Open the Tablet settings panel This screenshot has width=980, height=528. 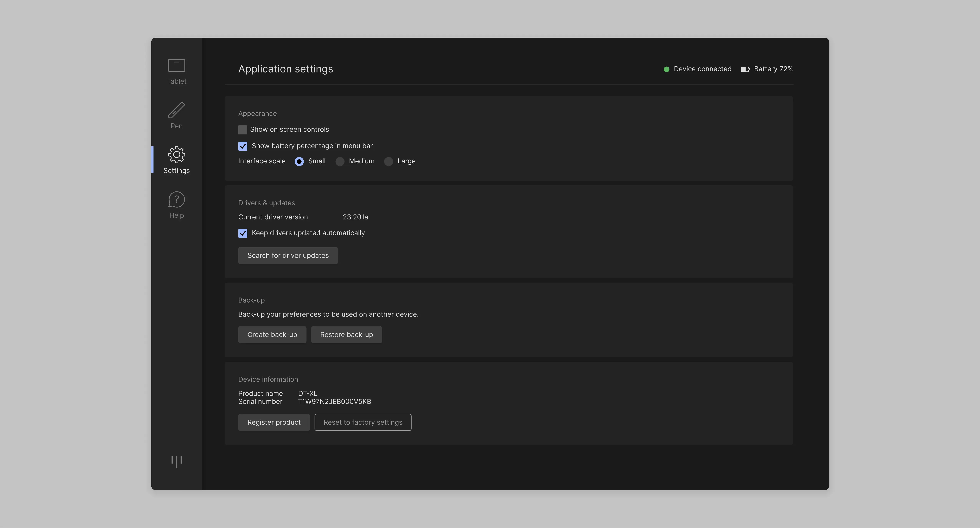pos(176,72)
